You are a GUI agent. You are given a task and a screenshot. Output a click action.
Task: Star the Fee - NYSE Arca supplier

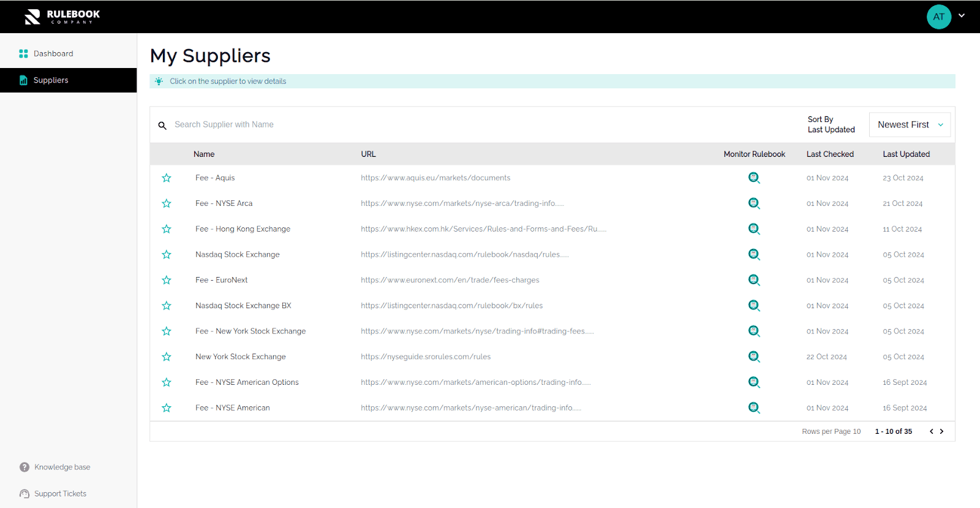[167, 203]
